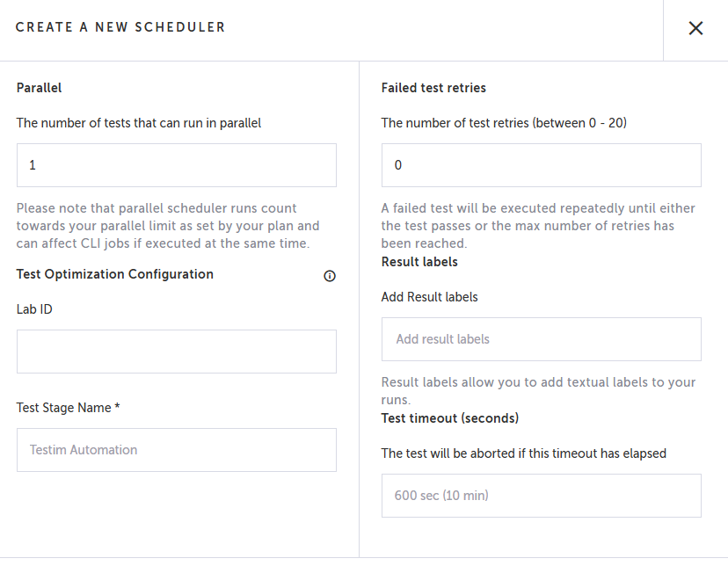728x573 pixels.
Task: Click the Test Optimization Configuration heading
Action: 115,274
